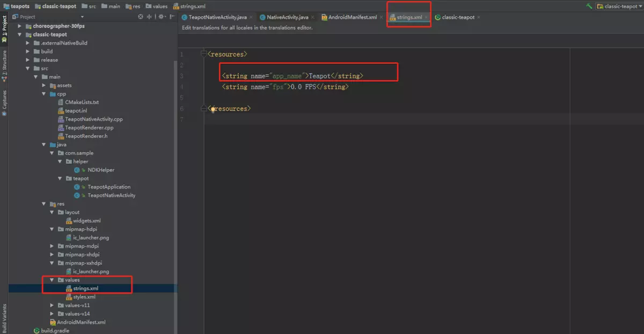
Task: Close the strings.xml editor tab
Action: point(427,17)
